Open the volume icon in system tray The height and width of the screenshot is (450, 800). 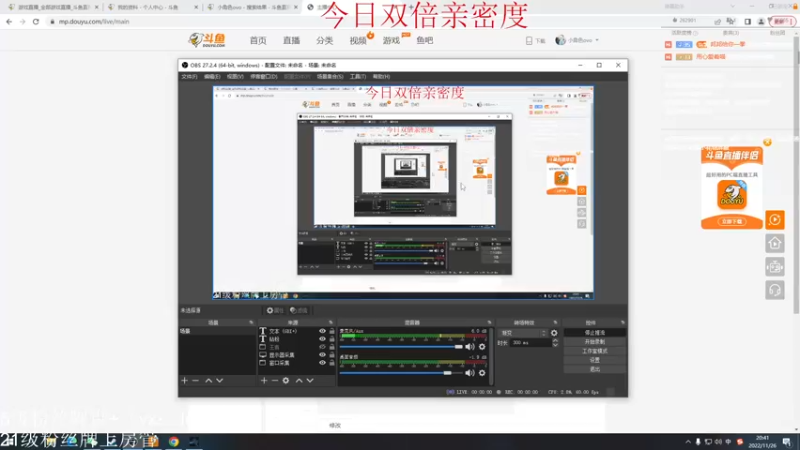(718, 442)
